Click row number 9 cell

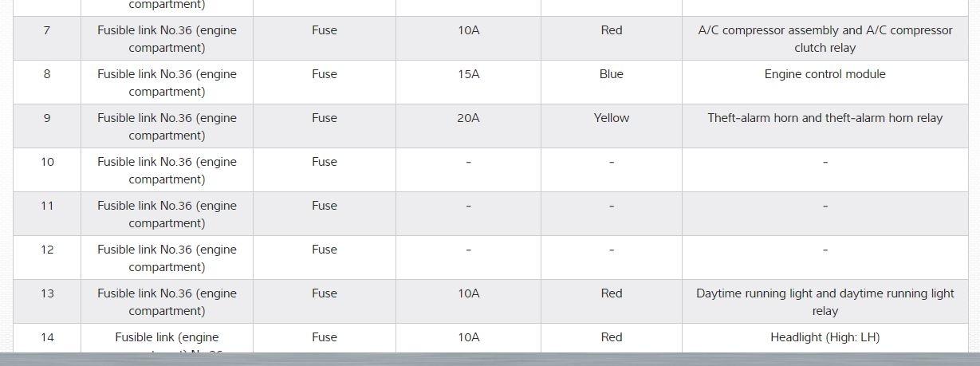point(47,118)
